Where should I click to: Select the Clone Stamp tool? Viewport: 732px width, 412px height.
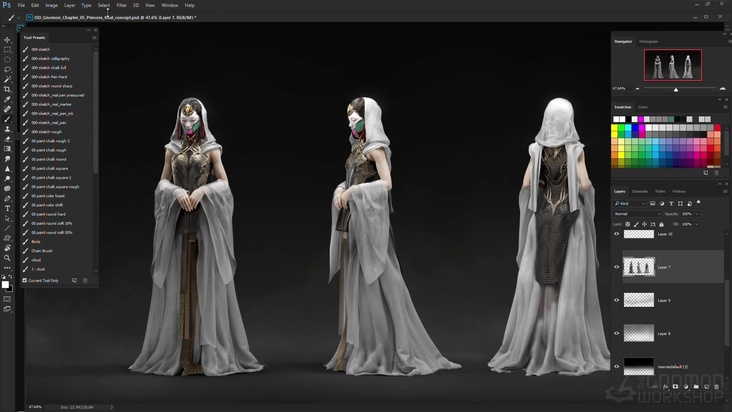pos(7,129)
